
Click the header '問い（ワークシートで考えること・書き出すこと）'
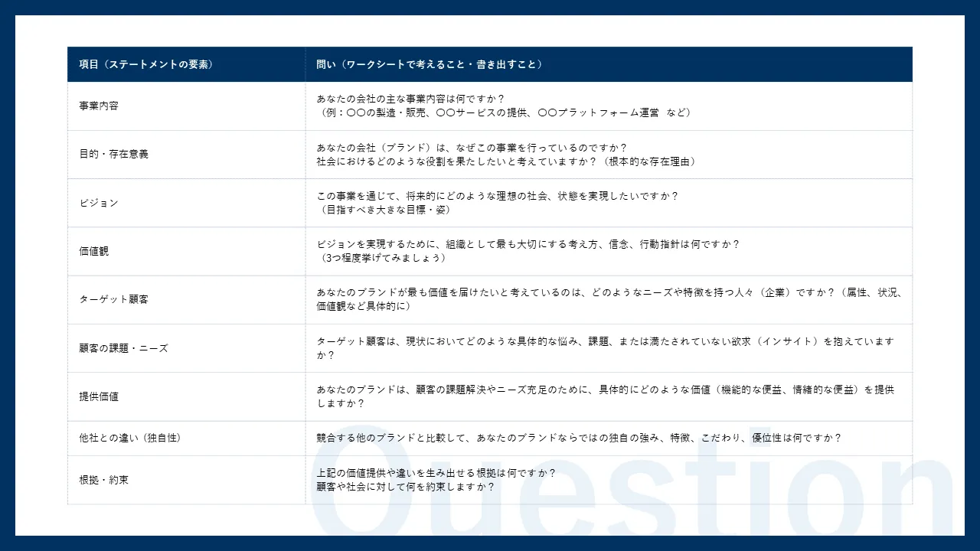pyautogui.click(x=430, y=64)
